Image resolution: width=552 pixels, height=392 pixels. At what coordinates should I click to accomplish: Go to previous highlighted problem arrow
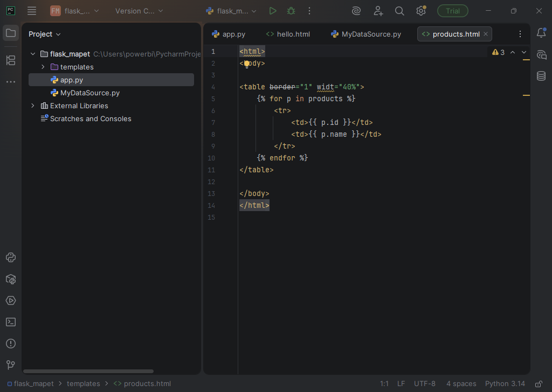(513, 52)
